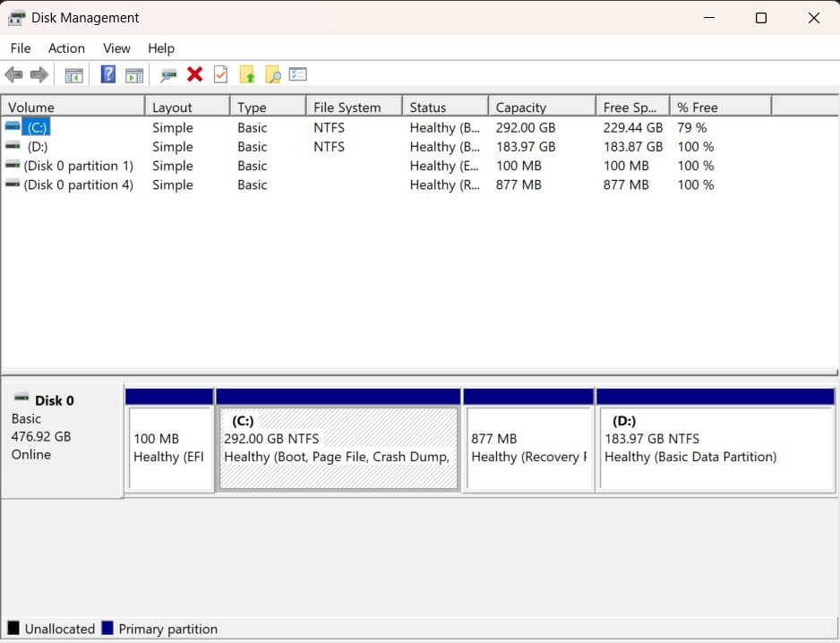The height and width of the screenshot is (643, 840).
Task: Click the Show/Hide Action Pane icon
Action: [x=134, y=75]
